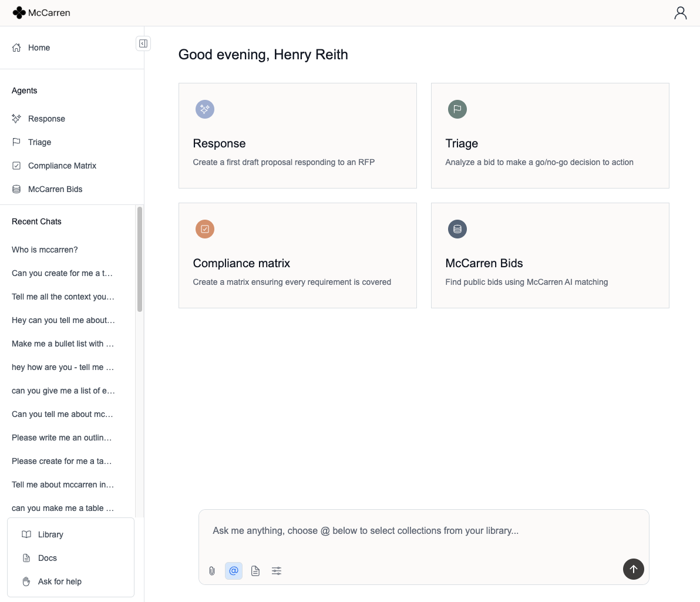Click the Compliance Matrix checkbox icon in sidebar

(16, 166)
